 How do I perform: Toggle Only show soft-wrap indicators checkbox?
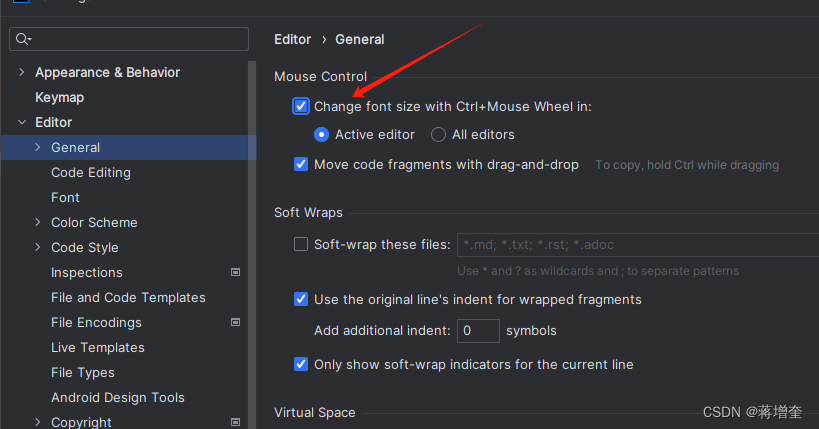(301, 364)
